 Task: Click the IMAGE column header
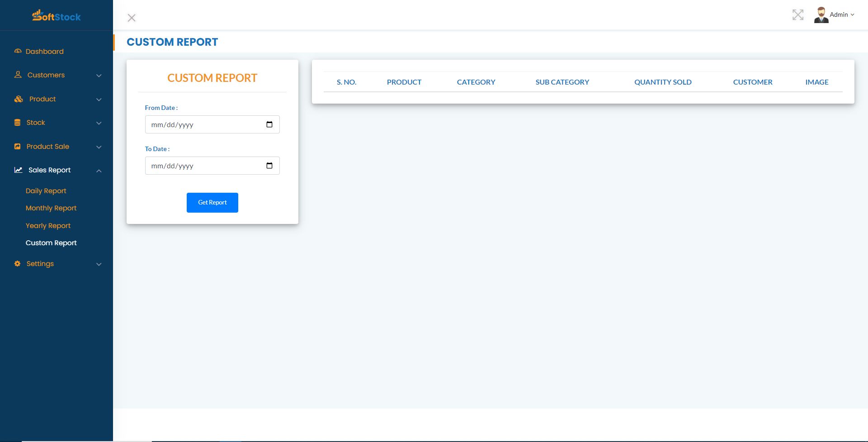[x=817, y=82]
